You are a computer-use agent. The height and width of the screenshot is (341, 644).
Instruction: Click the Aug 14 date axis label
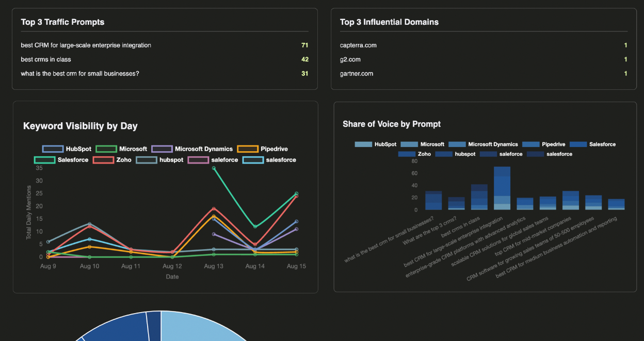tap(255, 266)
